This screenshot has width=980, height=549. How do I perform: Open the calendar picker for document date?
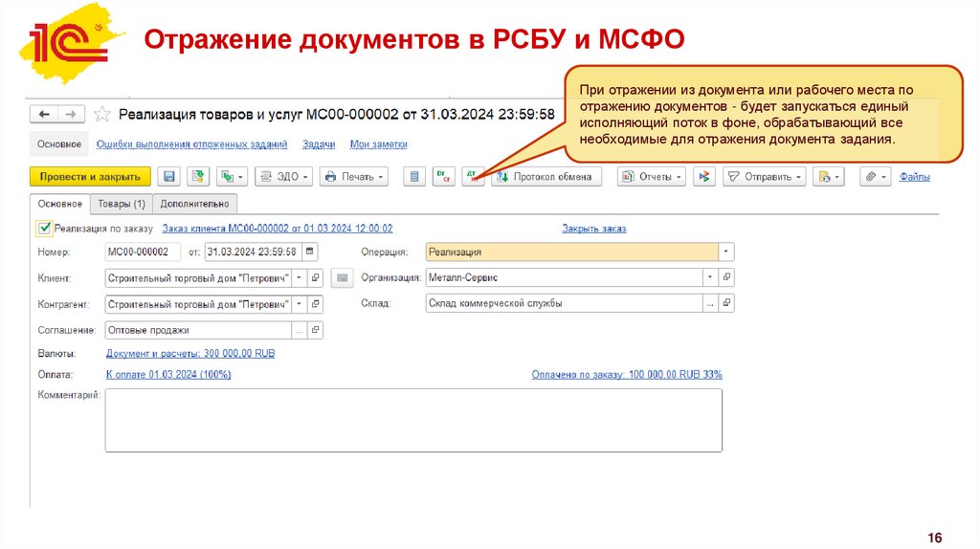click(310, 252)
